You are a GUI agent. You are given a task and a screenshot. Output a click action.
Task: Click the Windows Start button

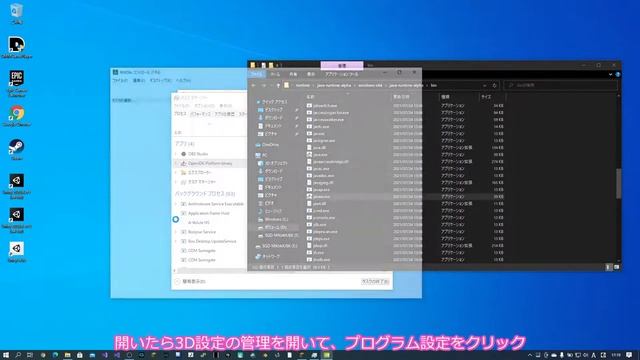(6, 355)
